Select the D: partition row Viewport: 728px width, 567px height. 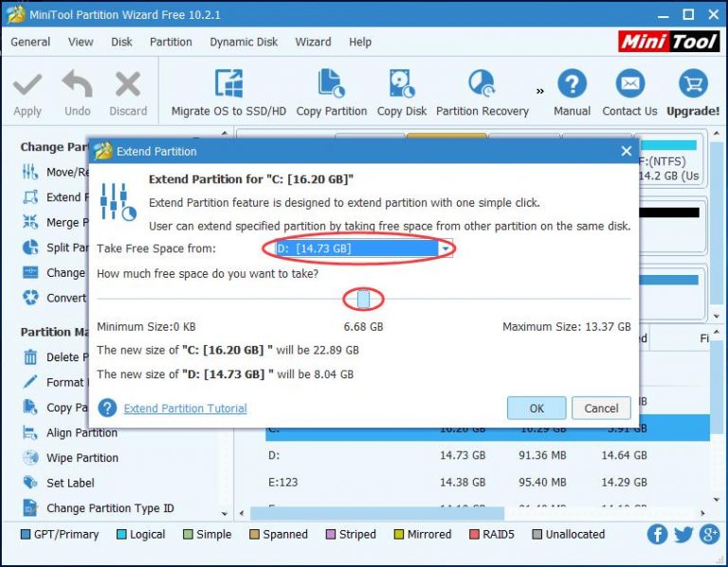(x=487, y=455)
